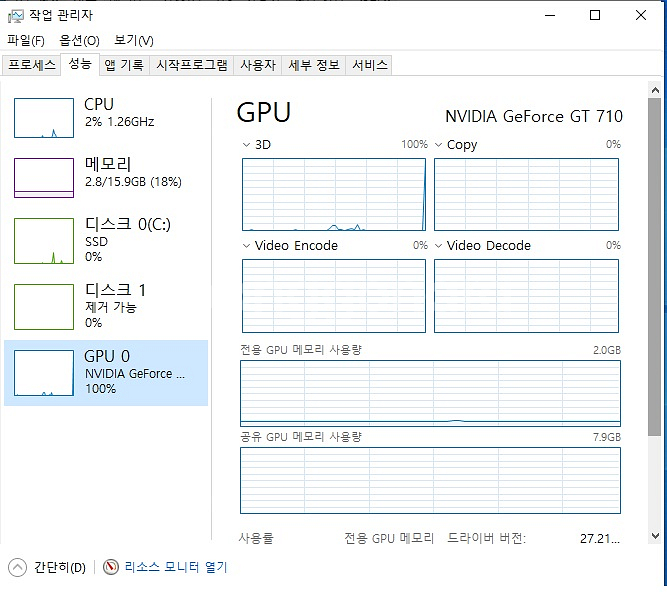Click the collapse arrow icon for fewer details
The image size is (667, 592).
click(17, 567)
